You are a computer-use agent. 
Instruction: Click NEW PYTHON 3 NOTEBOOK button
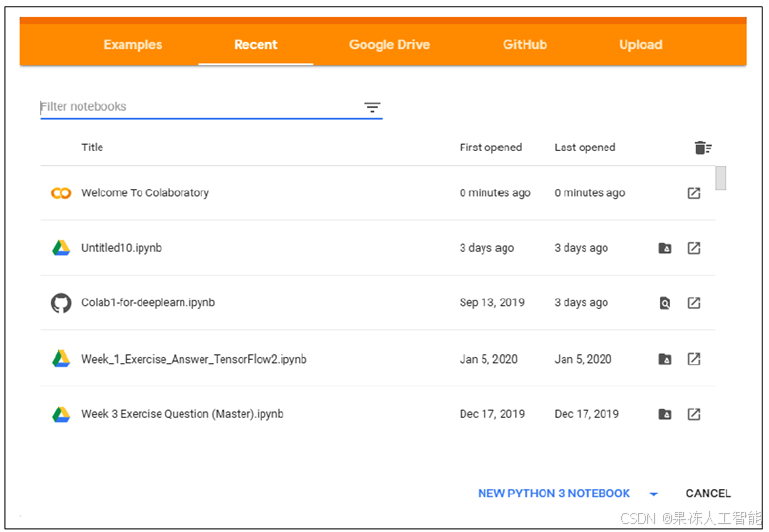point(554,493)
